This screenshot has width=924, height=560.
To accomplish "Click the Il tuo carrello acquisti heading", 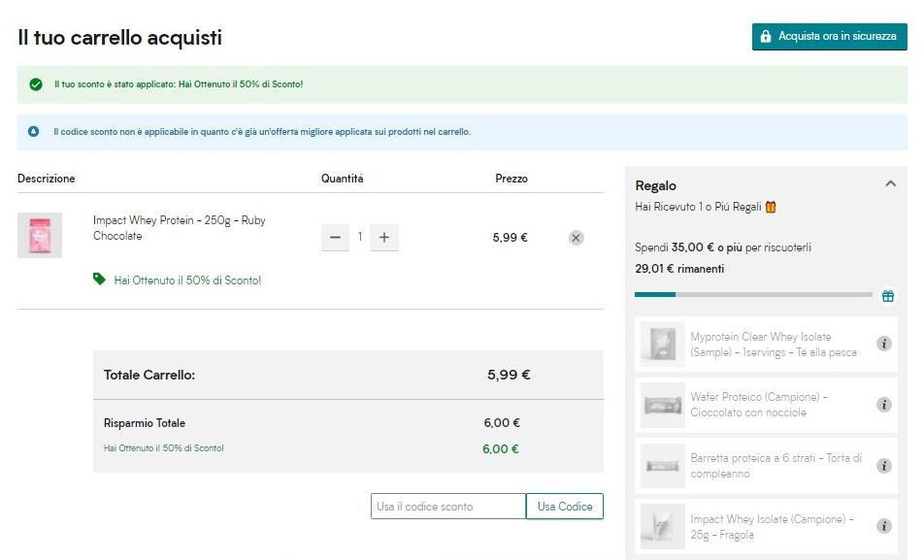I will click(x=120, y=38).
